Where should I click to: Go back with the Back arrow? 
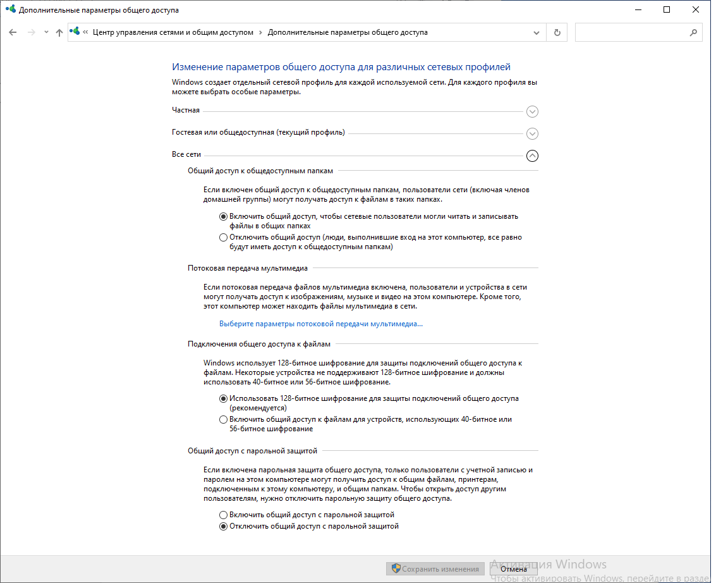coord(13,32)
